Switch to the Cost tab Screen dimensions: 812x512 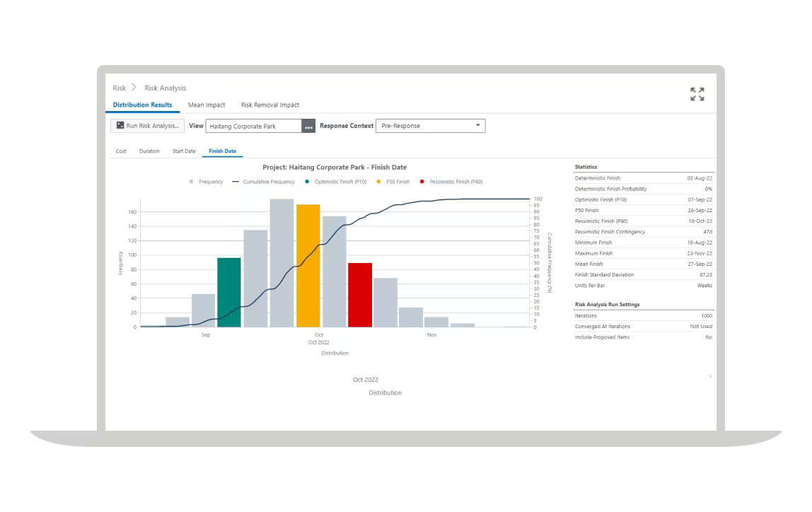[120, 151]
